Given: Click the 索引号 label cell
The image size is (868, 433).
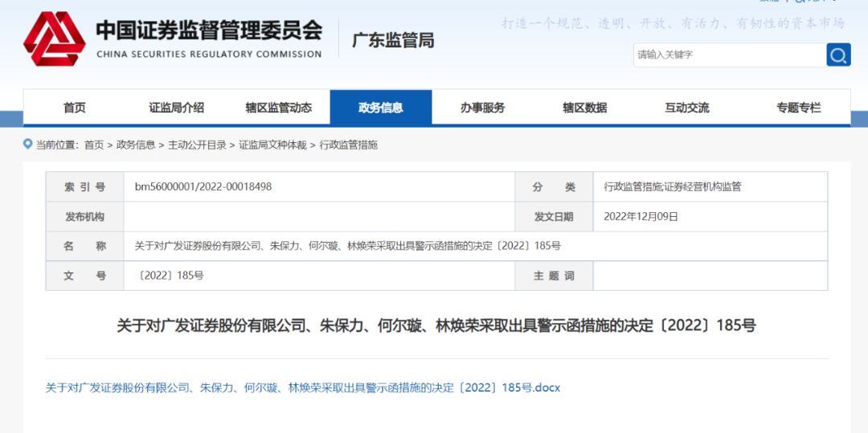Looking at the screenshot, I should tap(84, 187).
